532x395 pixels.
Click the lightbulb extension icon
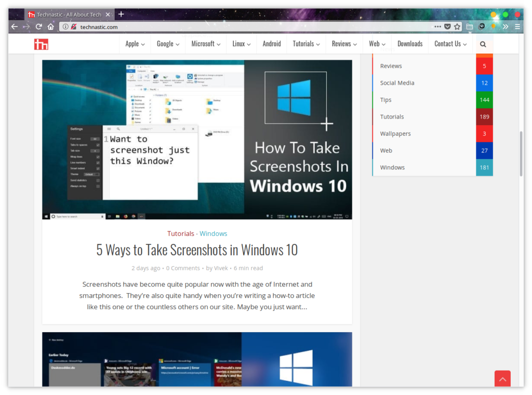tap(494, 27)
